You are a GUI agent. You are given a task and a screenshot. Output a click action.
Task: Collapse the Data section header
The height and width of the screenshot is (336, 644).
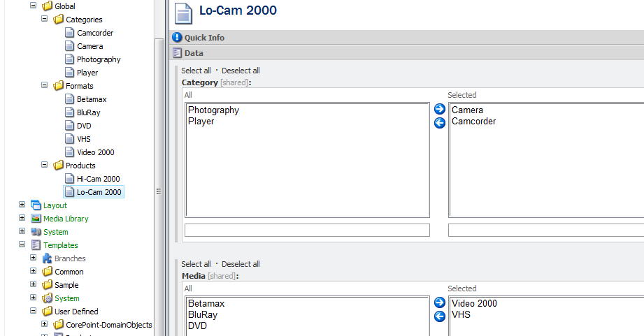194,53
